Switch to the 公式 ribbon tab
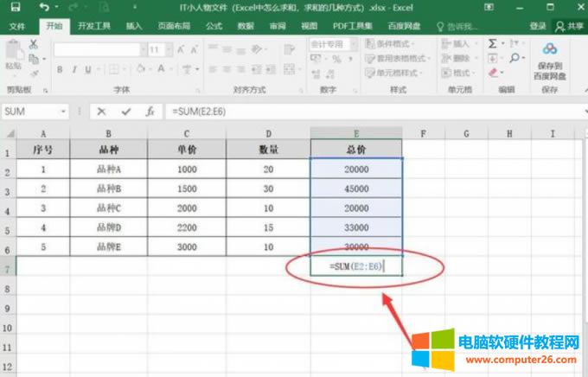The height and width of the screenshot is (377, 588). tap(214, 26)
